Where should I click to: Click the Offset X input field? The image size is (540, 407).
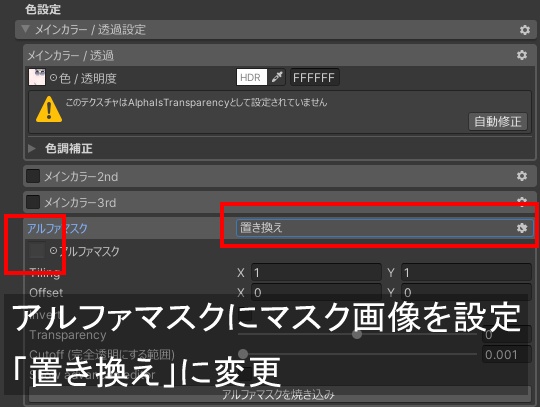point(316,292)
